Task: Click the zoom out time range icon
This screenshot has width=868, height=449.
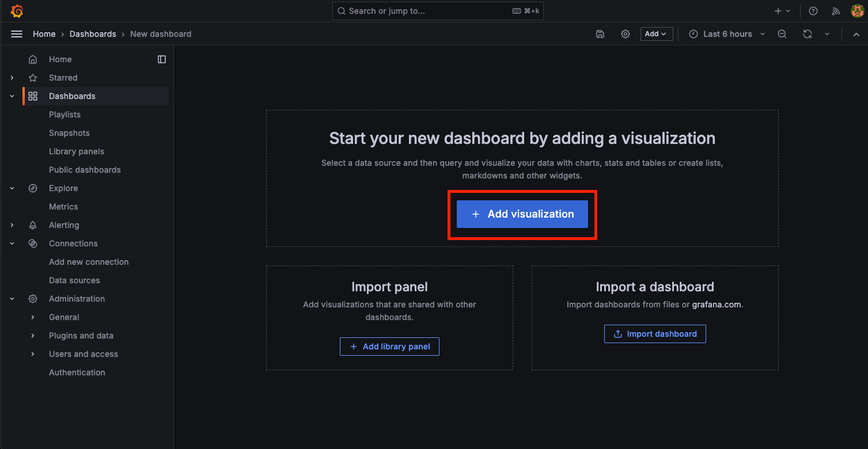Action: pos(782,34)
